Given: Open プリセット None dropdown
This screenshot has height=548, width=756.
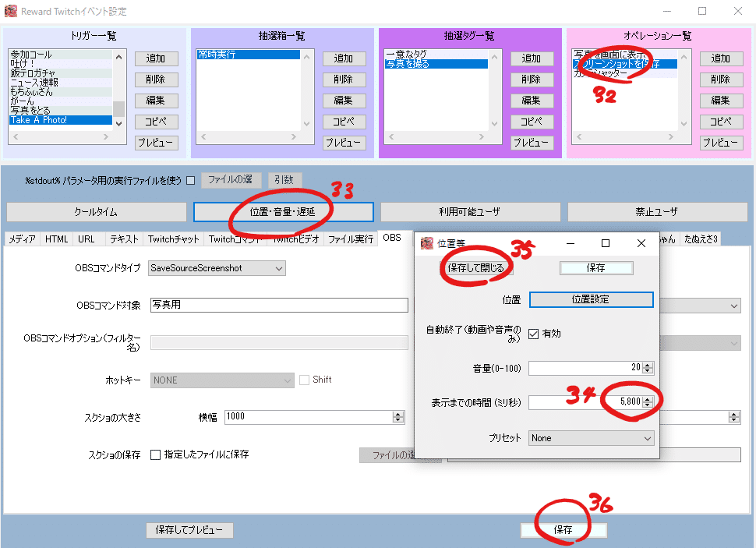Looking at the screenshot, I should (x=591, y=438).
